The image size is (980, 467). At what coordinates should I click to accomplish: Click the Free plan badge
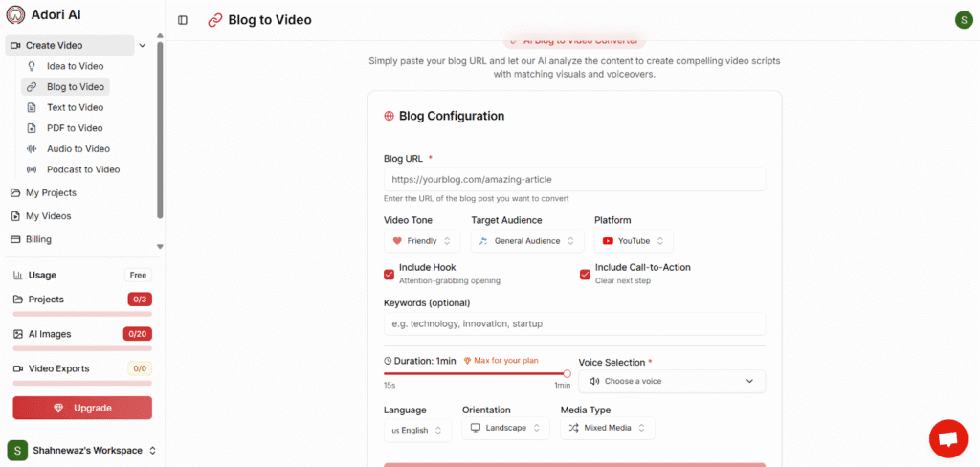coord(138,275)
